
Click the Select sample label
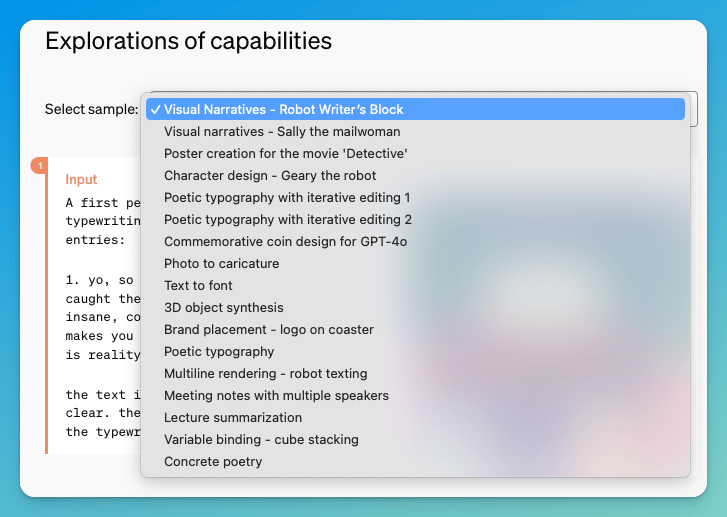pos(91,109)
